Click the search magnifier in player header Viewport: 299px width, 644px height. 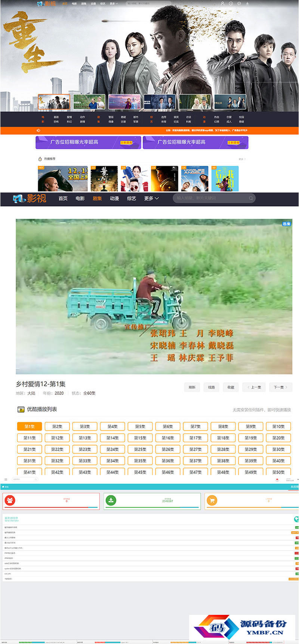click(251, 198)
